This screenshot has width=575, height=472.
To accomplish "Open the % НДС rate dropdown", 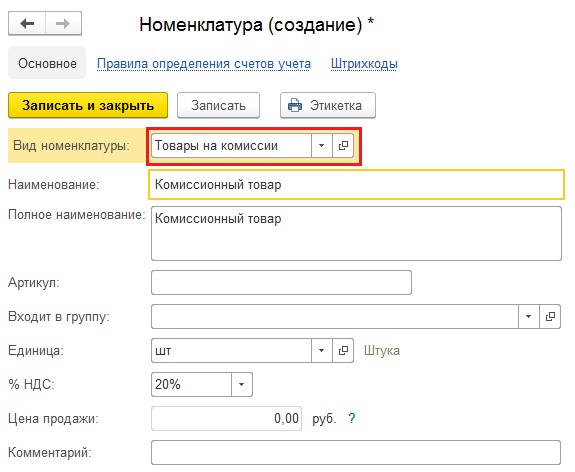I will pyautogui.click(x=242, y=384).
